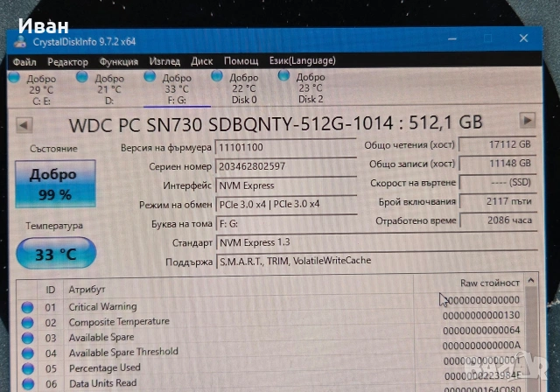This screenshot has height=392, width=560.
Task: Click health status orb above Disk 0
Action: pos(217,75)
